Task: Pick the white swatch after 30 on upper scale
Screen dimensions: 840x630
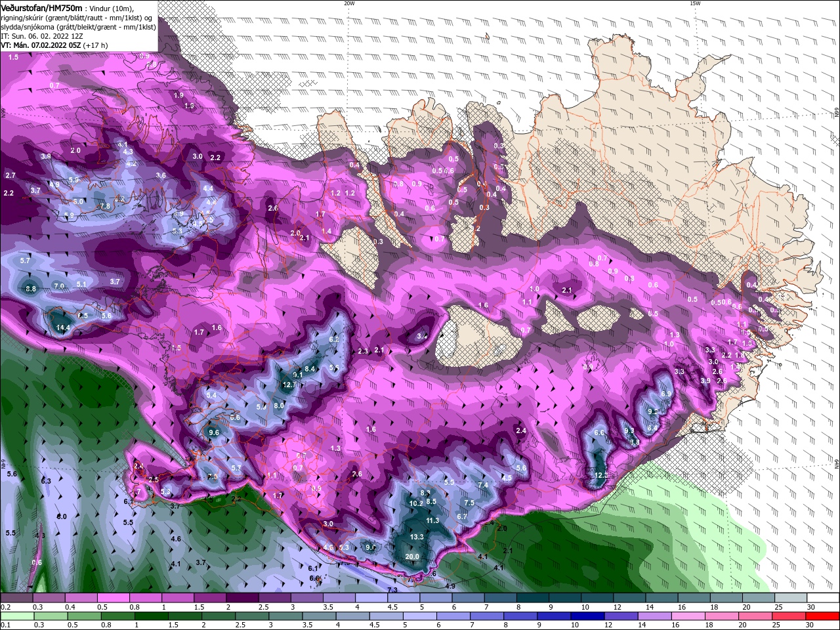Action: click(x=822, y=598)
